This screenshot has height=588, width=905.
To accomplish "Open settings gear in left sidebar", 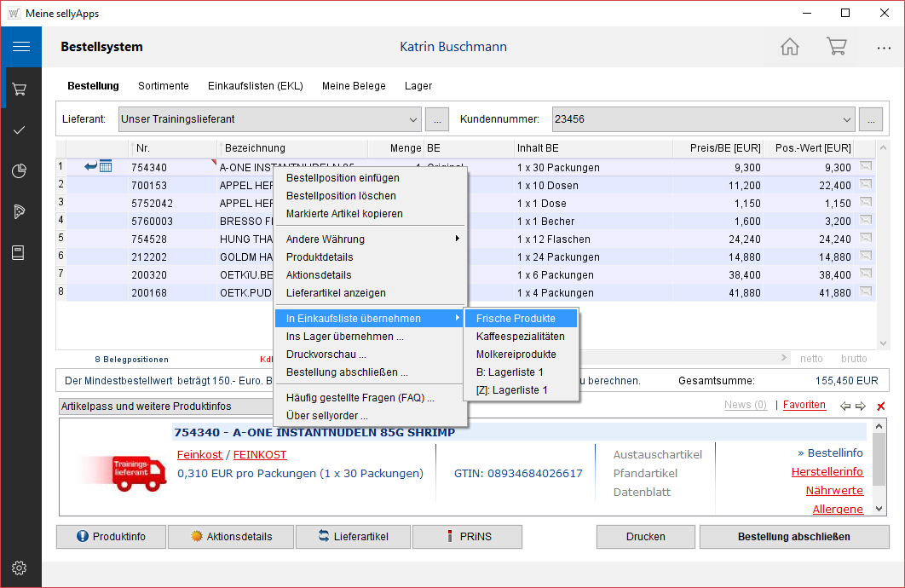I will point(20,568).
